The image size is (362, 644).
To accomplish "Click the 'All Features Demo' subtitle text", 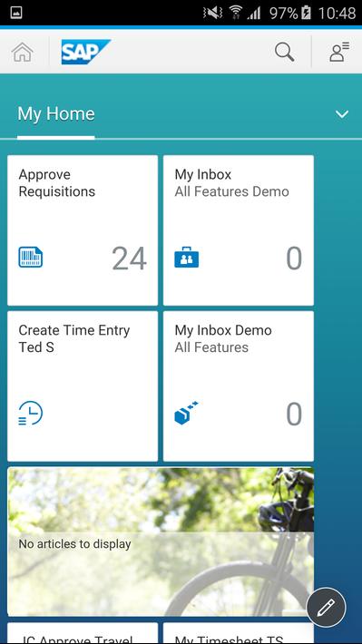I will click(231, 191).
